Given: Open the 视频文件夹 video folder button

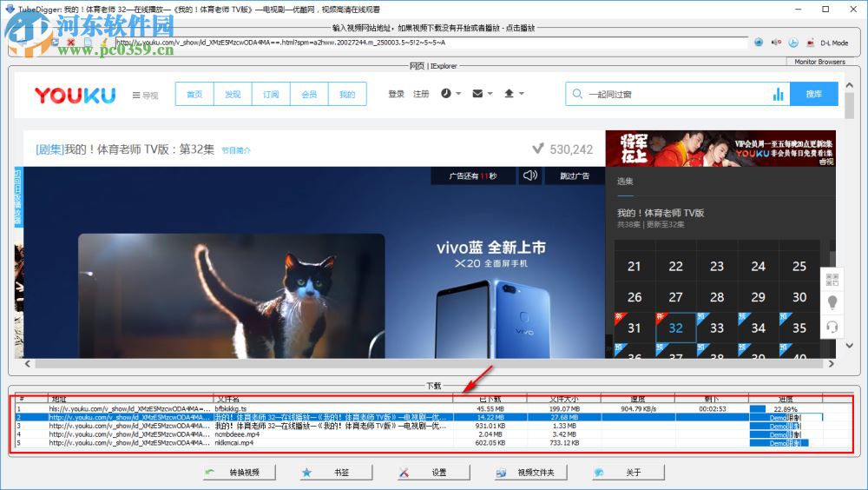Looking at the screenshot, I should (x=531, y=473).
